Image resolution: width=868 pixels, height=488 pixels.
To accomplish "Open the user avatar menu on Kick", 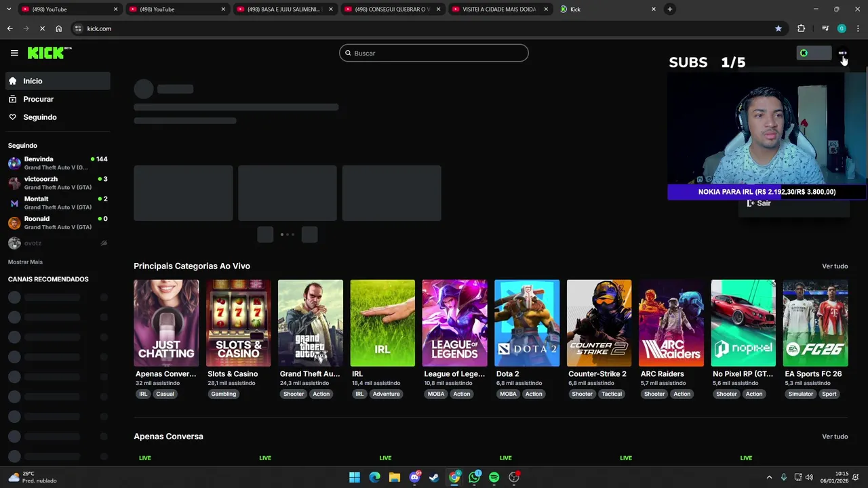I will (842, 53).
